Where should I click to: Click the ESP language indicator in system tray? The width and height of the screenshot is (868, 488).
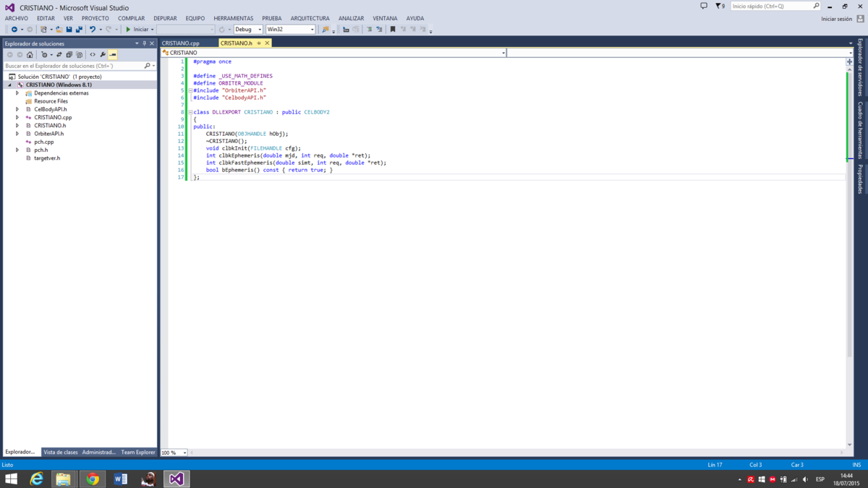pos(820,479)
